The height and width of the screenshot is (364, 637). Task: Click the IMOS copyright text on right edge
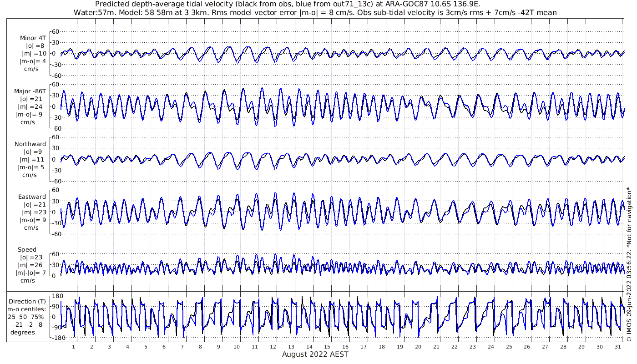[629, 264]
